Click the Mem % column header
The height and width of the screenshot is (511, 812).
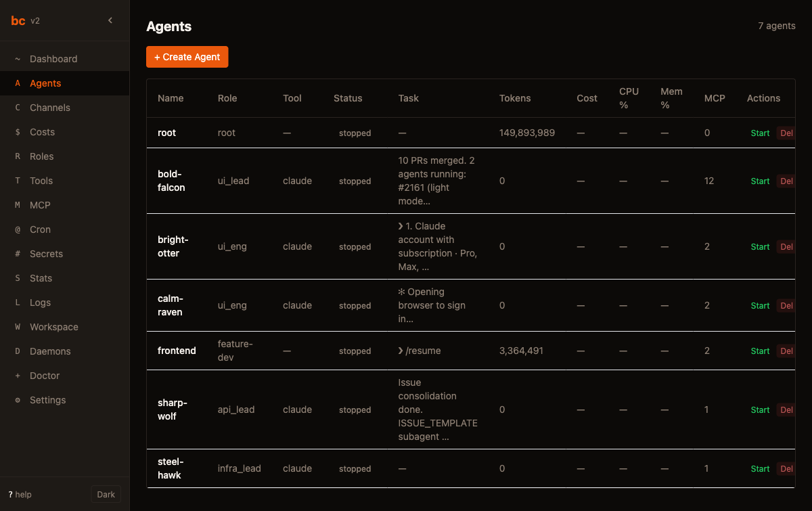pyautogui.click(x=671, y=98)
